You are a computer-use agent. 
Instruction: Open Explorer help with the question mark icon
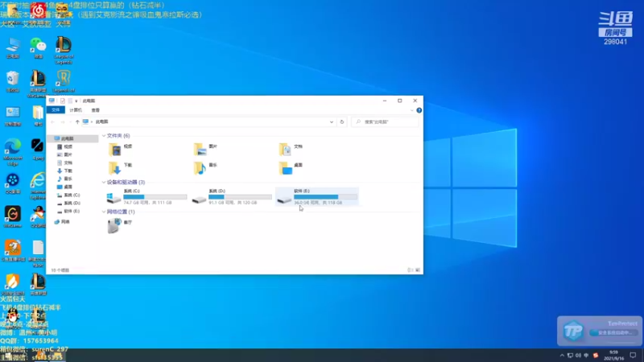coord(419,110)
